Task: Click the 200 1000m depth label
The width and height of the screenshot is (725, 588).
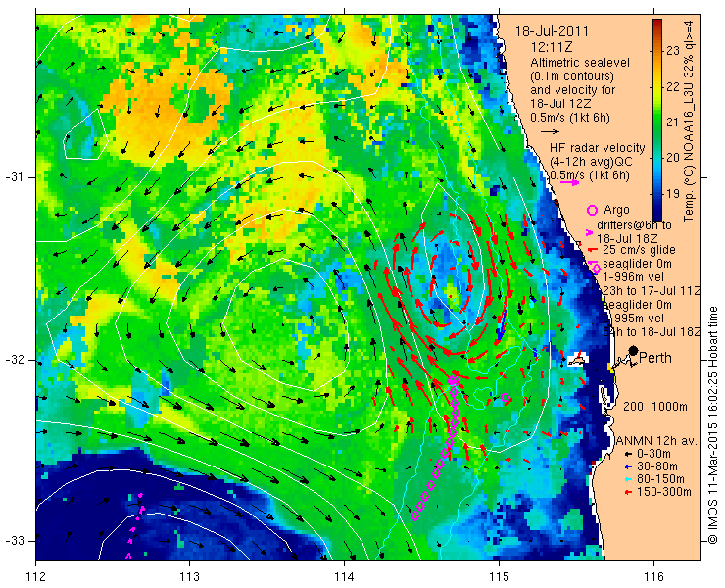Action: 655,407
